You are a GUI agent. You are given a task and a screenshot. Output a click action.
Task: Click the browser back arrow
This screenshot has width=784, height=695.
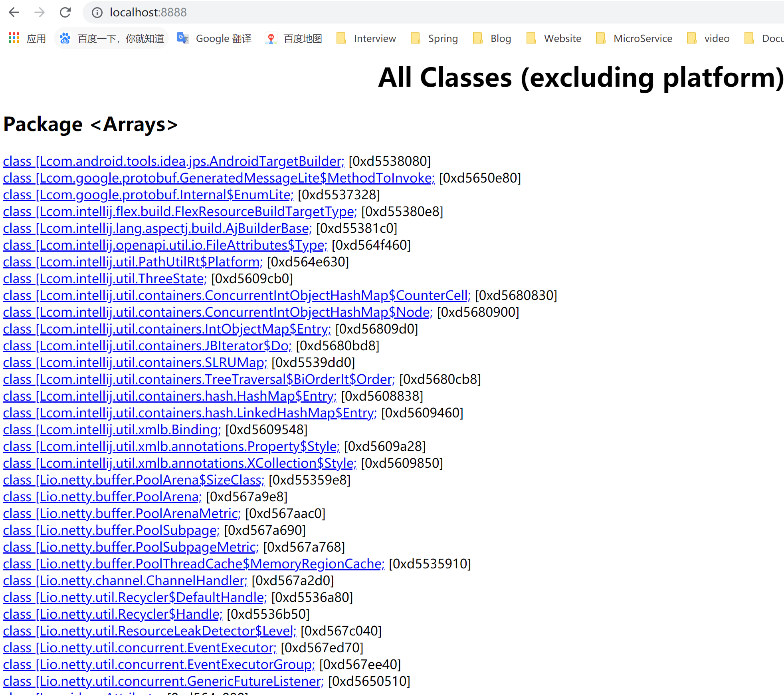click(x=14, y=12)
